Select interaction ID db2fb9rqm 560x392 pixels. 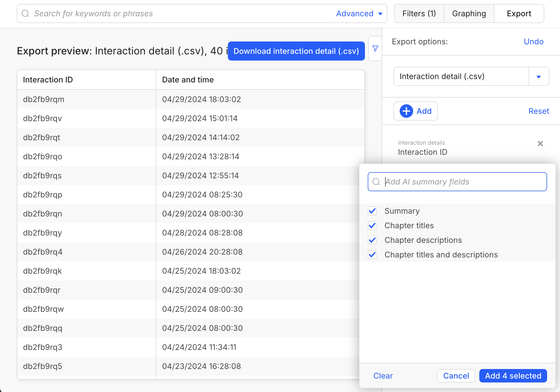(x=44, y=99)
